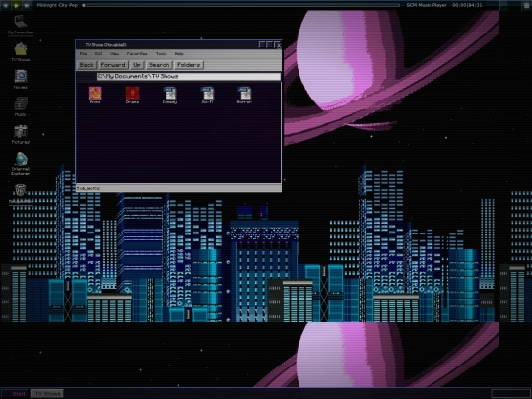
Task: Close the TV Shows window
Action: [278, 44]
